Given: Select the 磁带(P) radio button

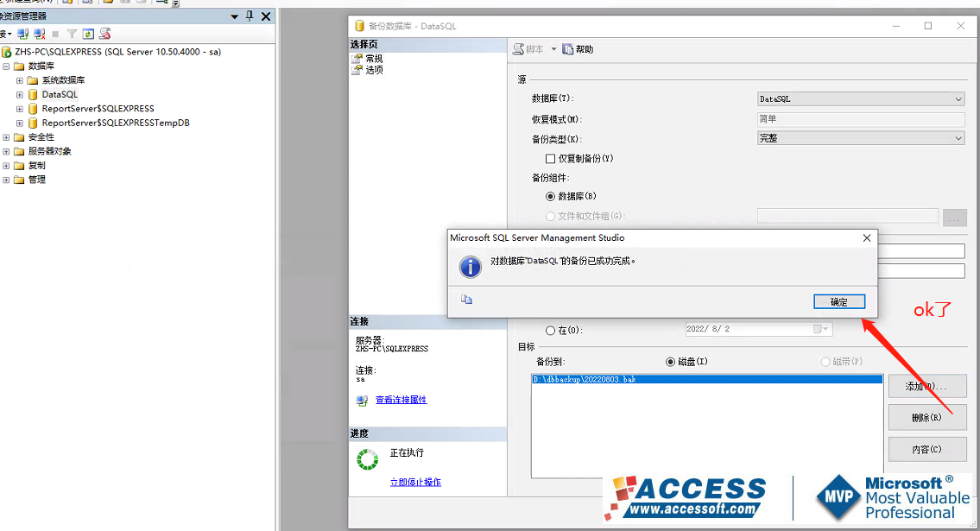Looking at the screenshot, I should point(825,362).
